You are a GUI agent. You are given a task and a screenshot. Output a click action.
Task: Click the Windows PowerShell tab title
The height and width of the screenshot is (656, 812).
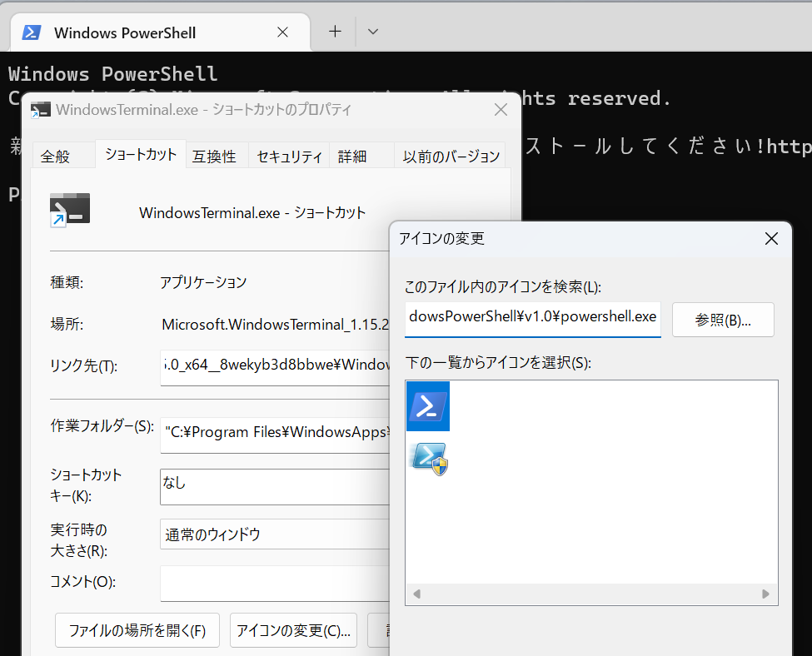[x=125, y=32]
